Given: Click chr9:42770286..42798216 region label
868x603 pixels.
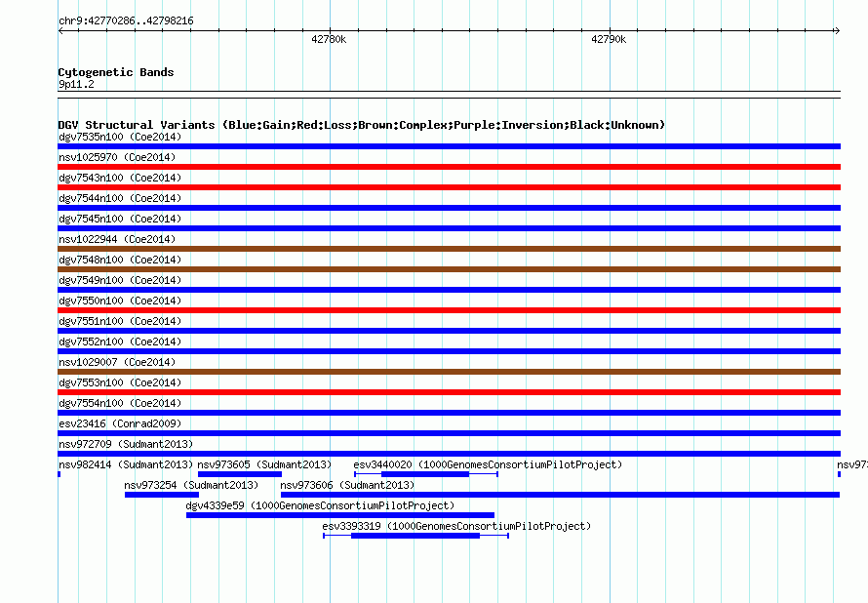Looking at the screenshot, I should click(126, 20).
